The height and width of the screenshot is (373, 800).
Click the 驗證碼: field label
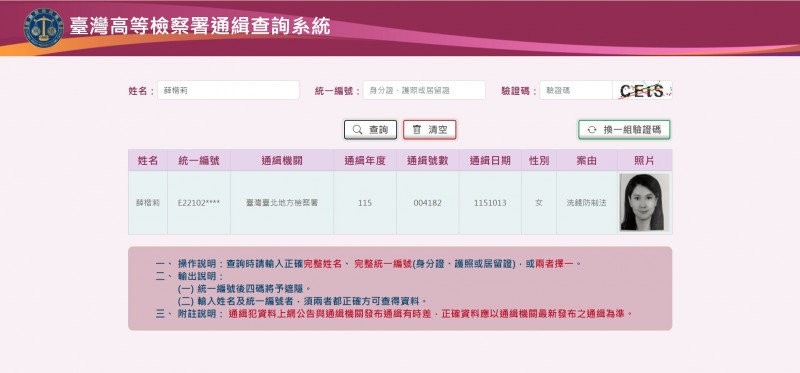pyautogui.click(x=519, y=91)
